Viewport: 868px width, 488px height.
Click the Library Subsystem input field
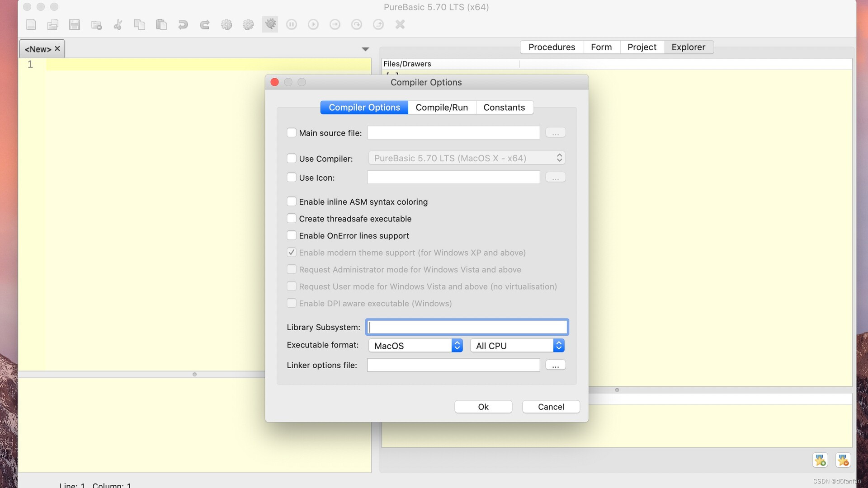[467, 327]
